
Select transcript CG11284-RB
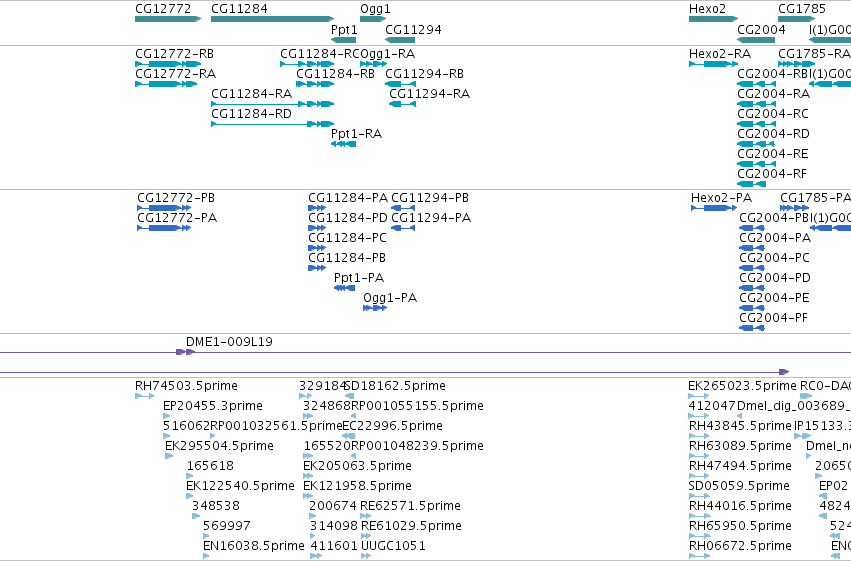tap(315, 84)
